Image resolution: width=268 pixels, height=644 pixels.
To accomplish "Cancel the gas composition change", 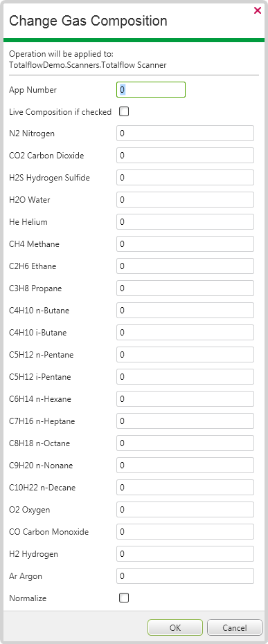I will click(235, 627).
